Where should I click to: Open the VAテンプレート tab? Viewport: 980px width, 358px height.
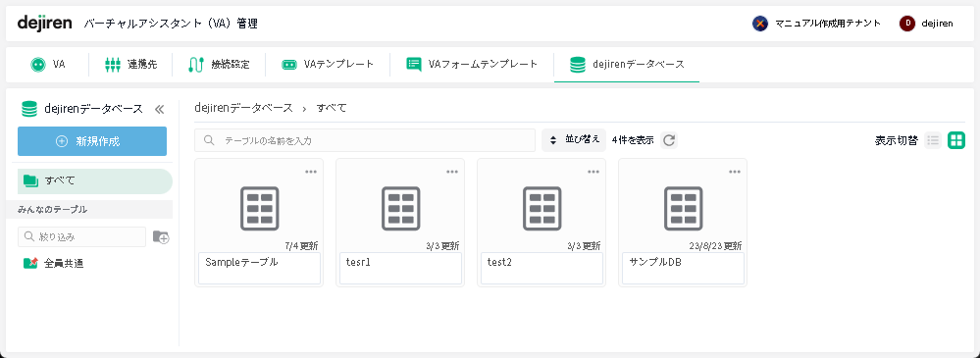click(328, 64)
